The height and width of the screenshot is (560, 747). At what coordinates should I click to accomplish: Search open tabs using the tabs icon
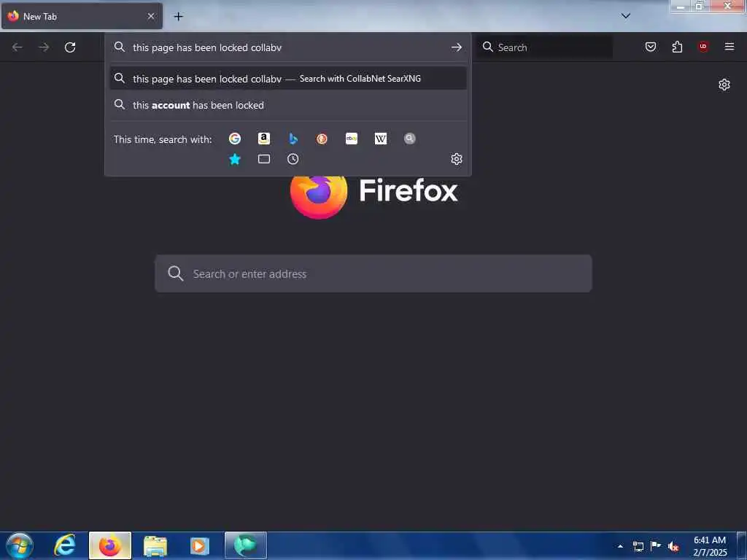click(x=264, y=159)
